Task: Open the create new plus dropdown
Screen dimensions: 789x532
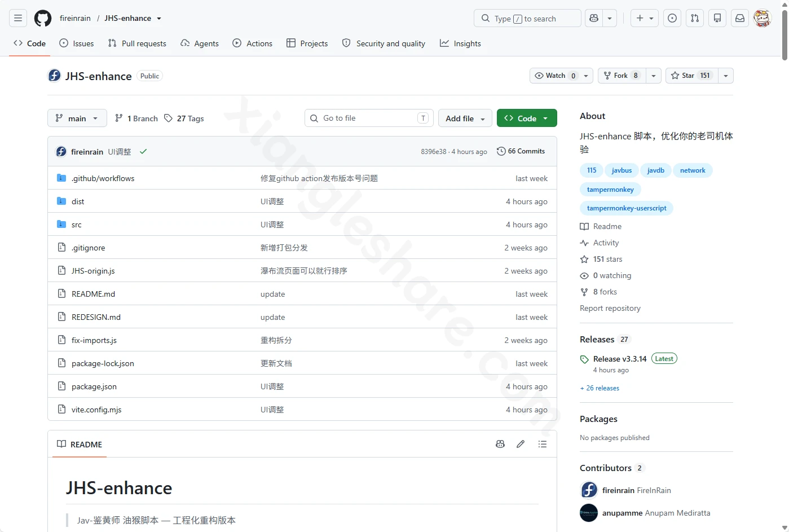Action: coord(645,18)
